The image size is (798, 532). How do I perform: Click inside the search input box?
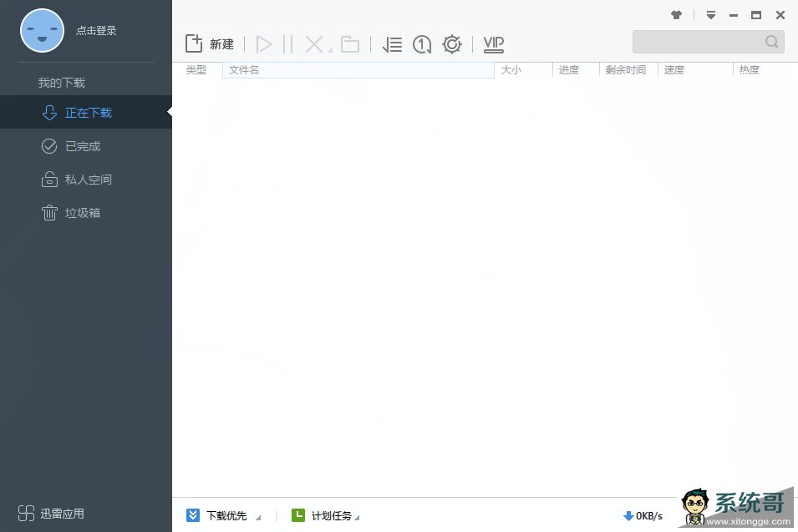pos(697,41)
